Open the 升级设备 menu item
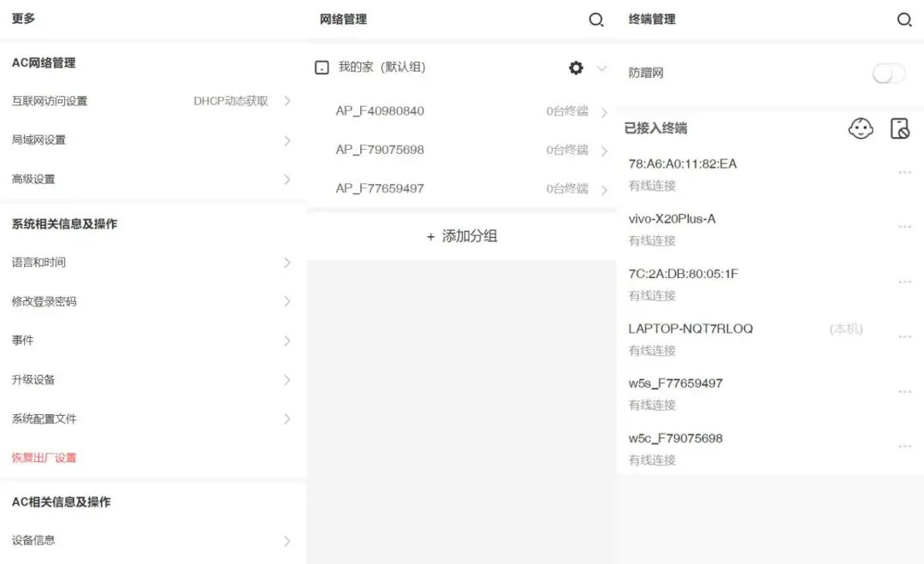The width and height of the screenshot is (924, 564). click(152, 379)
